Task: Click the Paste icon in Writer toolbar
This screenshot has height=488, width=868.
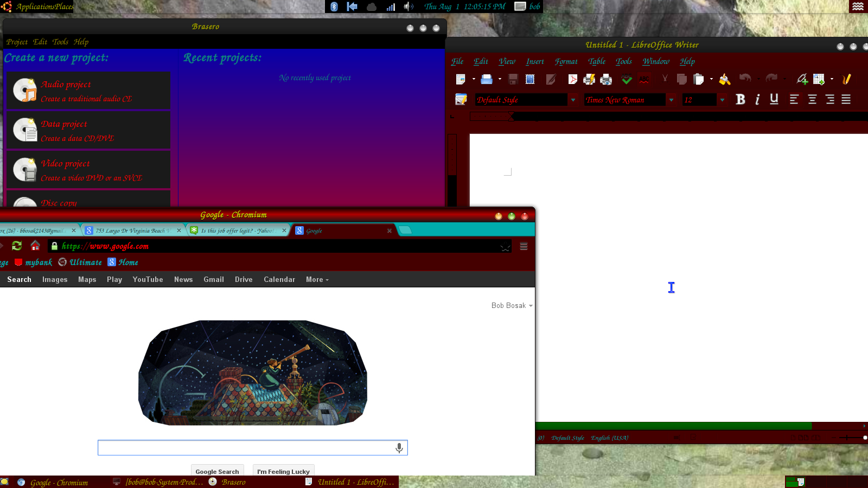Action: click(699, 79)
